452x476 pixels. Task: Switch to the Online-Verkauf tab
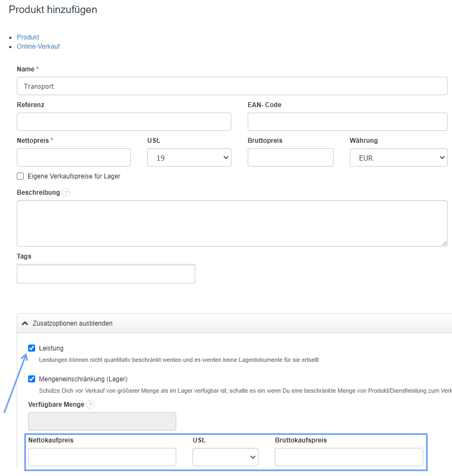[38, 47]
